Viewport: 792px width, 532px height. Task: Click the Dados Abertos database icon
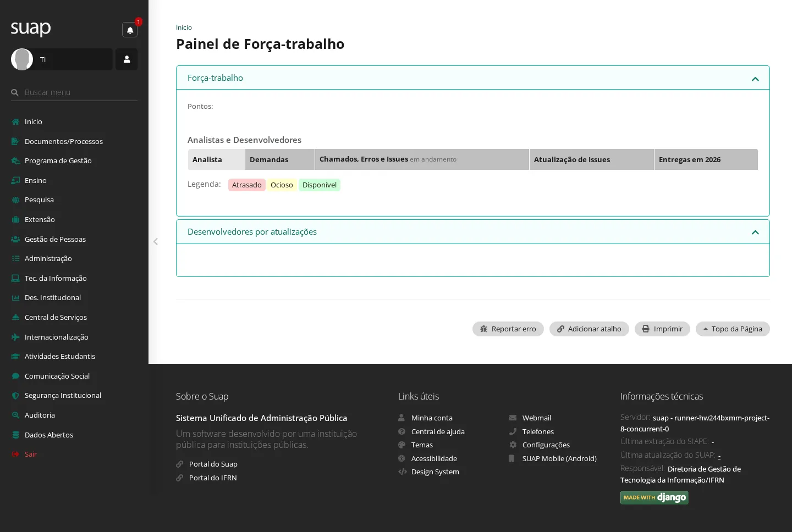[x=15, y=435]
